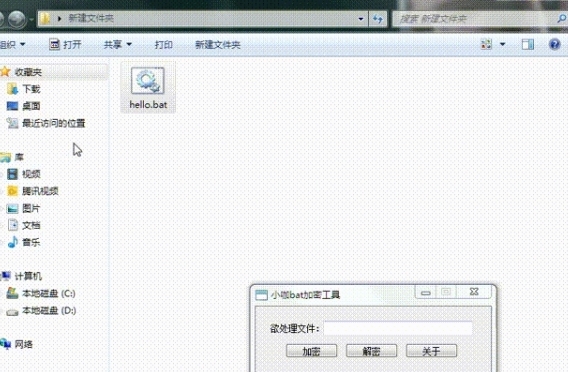Close the 小咖bat加密工具 window

(474, 292)
